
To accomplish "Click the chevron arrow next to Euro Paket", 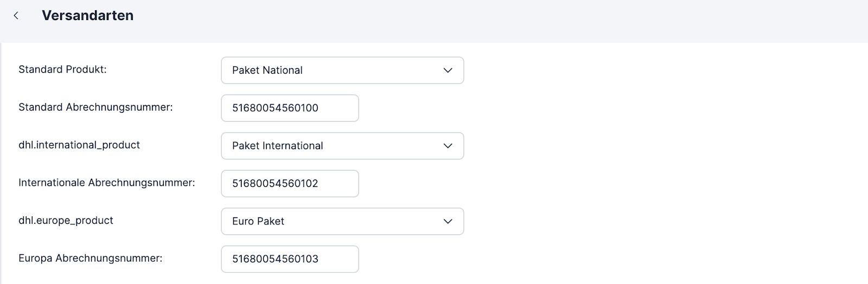I will tap(448, 221).
